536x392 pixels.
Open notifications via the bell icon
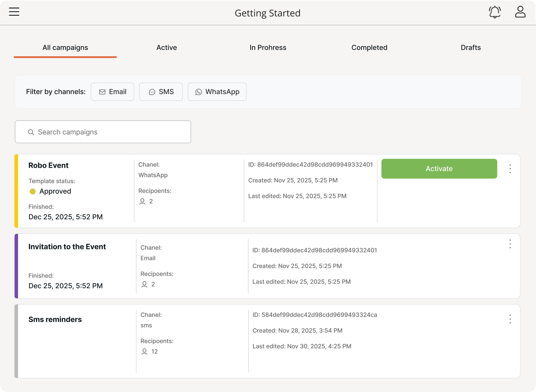click(494, 12)
